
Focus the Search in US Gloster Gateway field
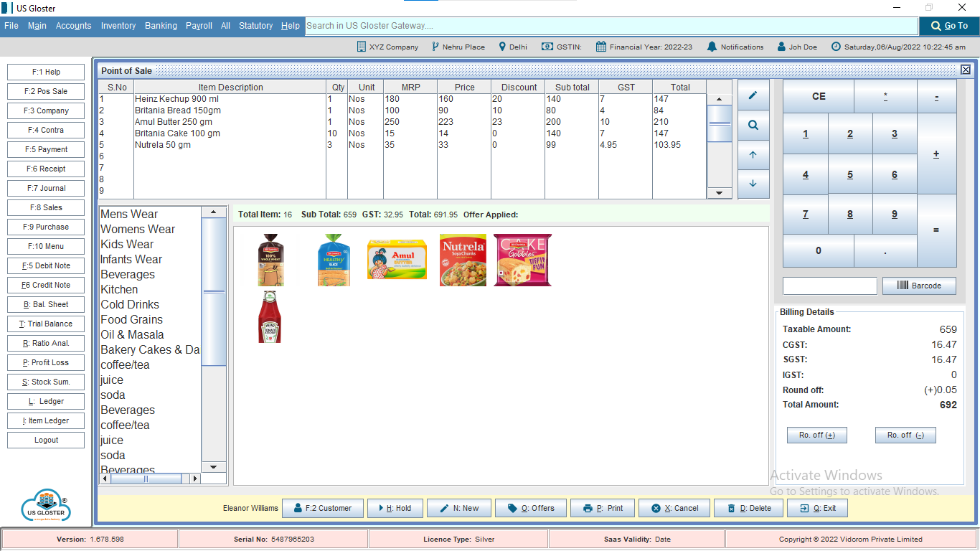(x=612, y=26)
